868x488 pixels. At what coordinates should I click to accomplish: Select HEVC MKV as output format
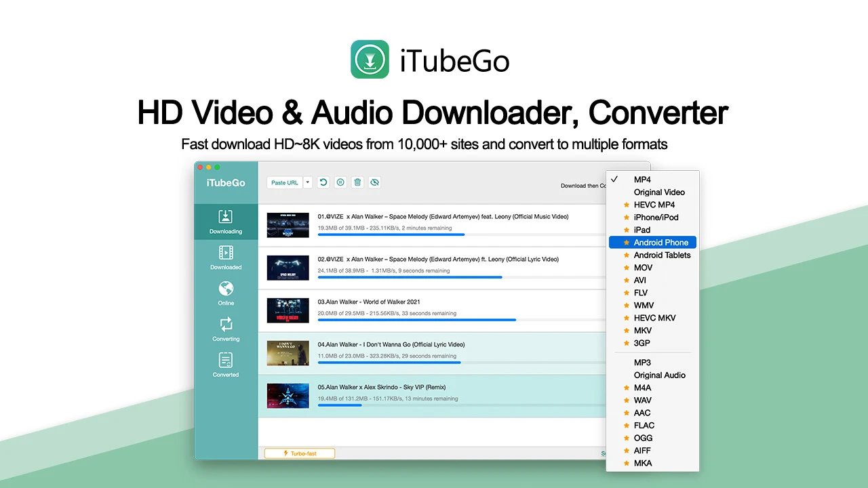[654, 317]
